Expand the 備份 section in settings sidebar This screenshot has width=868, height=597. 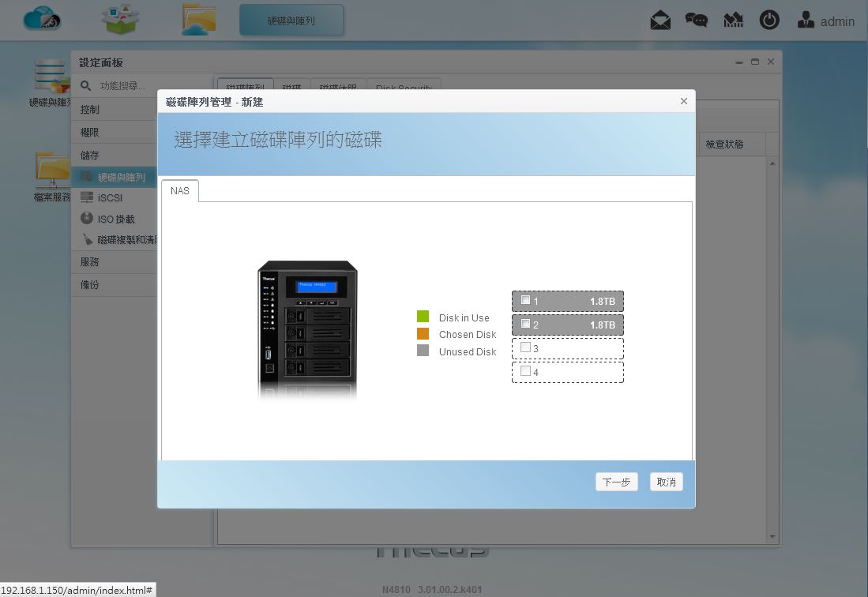(115, 284)
